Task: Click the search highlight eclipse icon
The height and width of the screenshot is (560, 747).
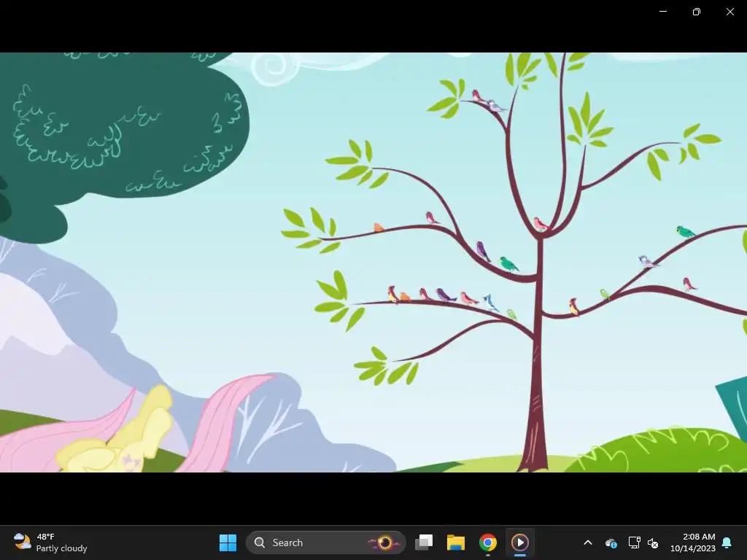Action: point(385,542)
